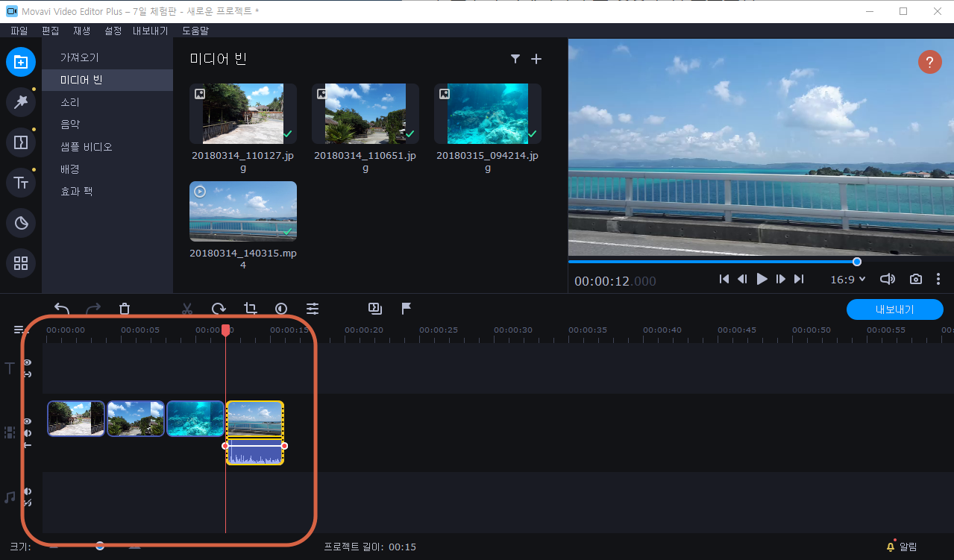Toggle audio track link icon

(x=28, y=503)
